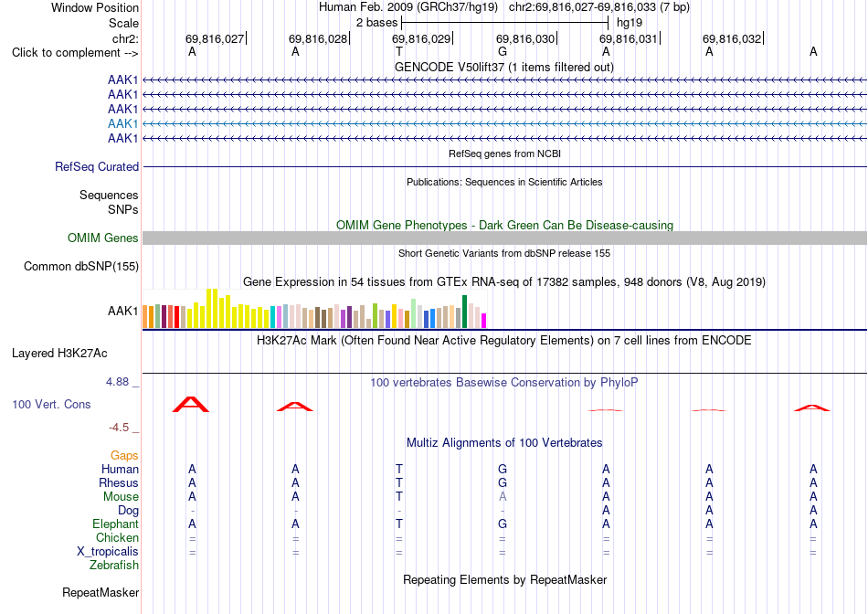Click the Layered H3K27Ac track label
This screenshot has height=614, width=868.
[59, 354]
